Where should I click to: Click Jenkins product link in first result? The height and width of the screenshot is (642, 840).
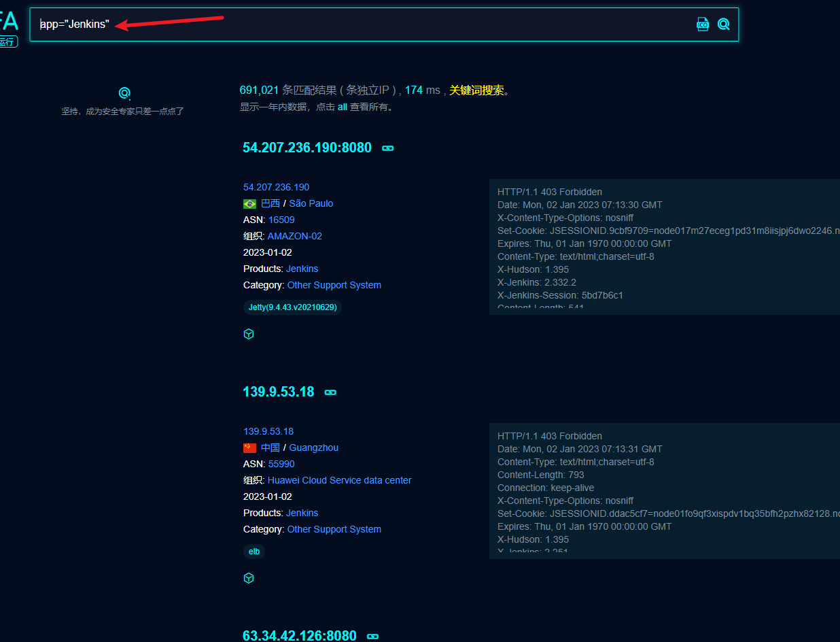tap(302, 269)
